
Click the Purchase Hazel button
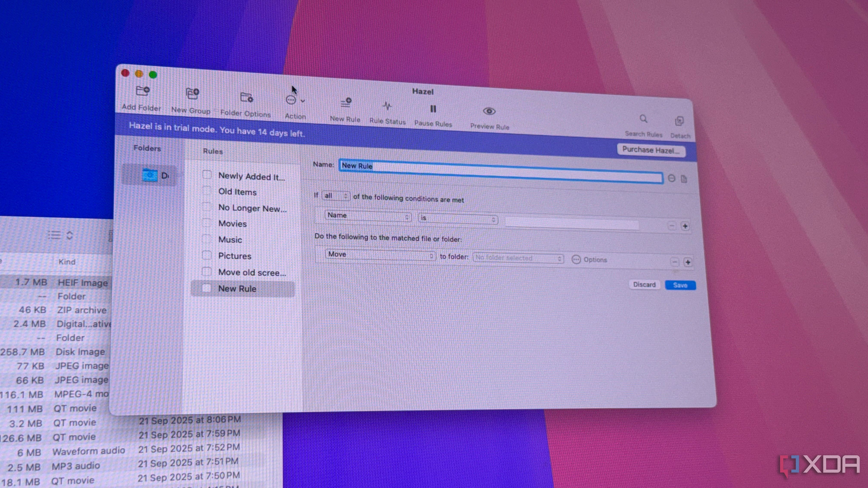point(651,150)
